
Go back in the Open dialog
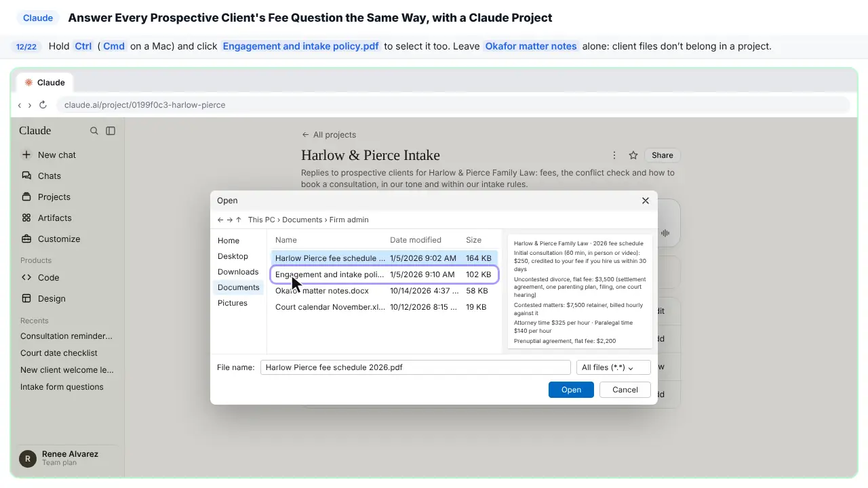pos(220,220)
